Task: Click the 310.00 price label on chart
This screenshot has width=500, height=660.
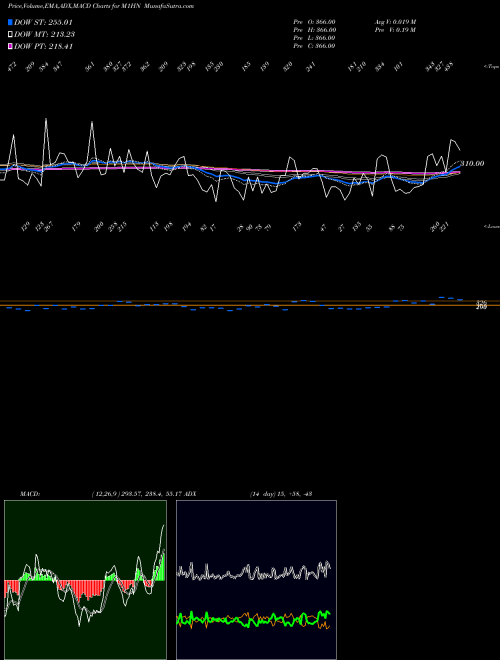Action: pos(472,163)
